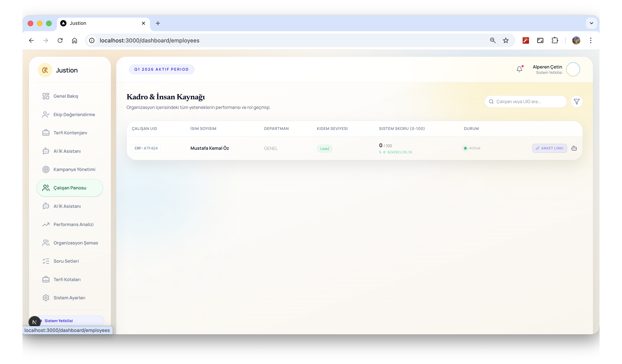The image size is (622, 364).
Task: Reload the page
Action: point(60,40)
